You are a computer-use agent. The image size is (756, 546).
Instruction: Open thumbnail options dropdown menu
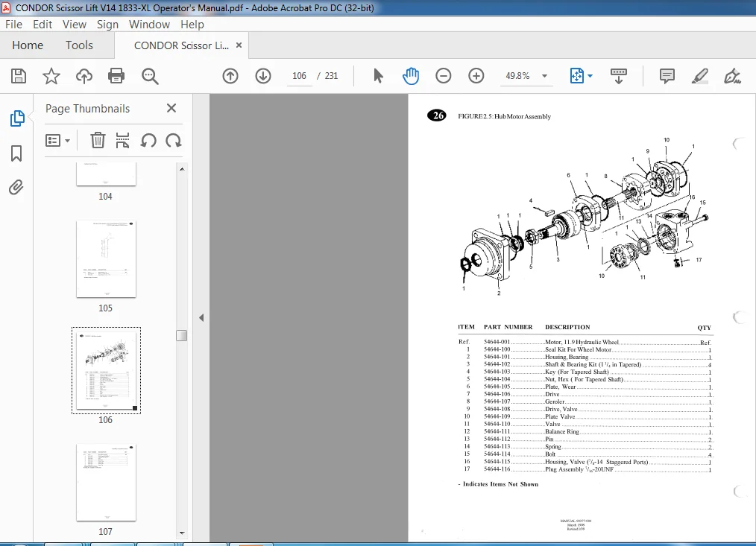coord(57,140)
